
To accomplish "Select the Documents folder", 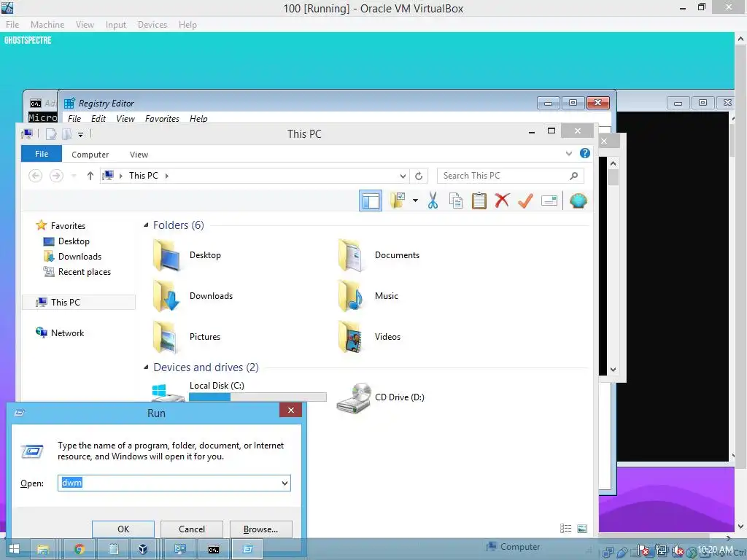I will (x=379, y=255).
